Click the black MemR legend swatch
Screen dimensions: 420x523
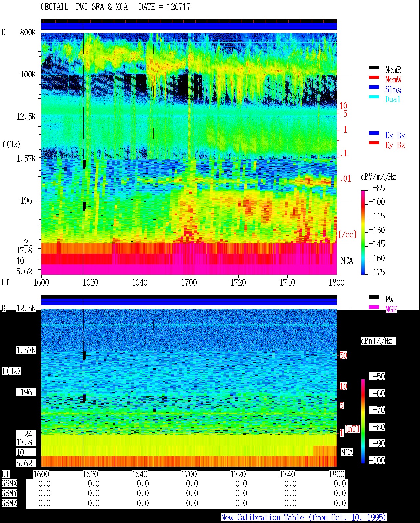[x=374, y=68]
